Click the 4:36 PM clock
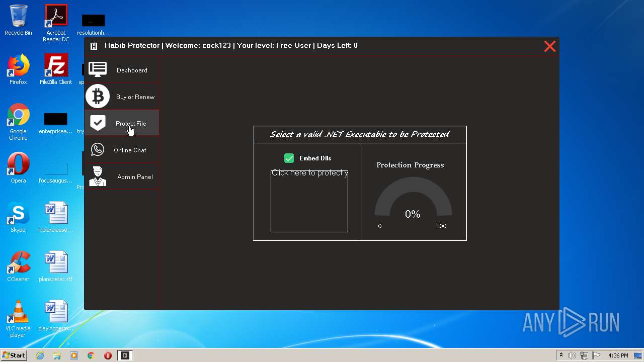The image size is (644, 362). 618,355
